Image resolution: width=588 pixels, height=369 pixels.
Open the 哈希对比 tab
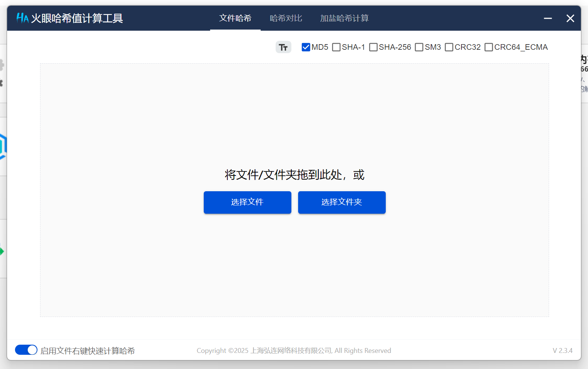(286, 18)
